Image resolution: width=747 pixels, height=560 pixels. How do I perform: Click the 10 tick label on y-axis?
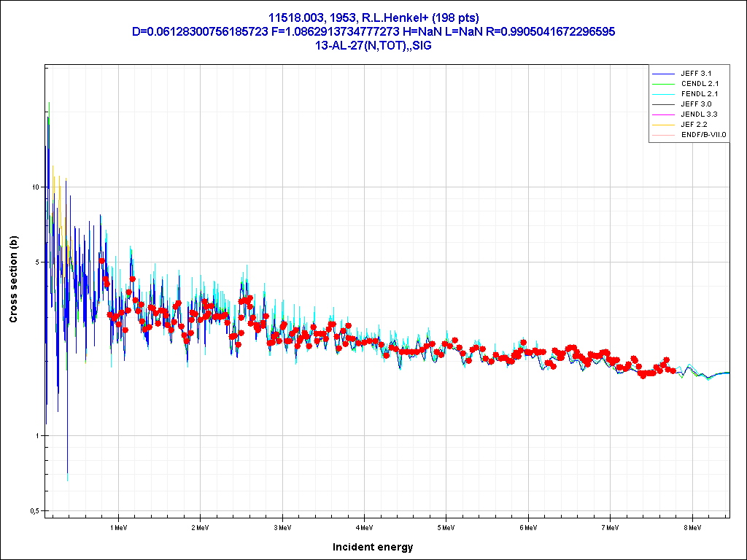pos(34,187)
